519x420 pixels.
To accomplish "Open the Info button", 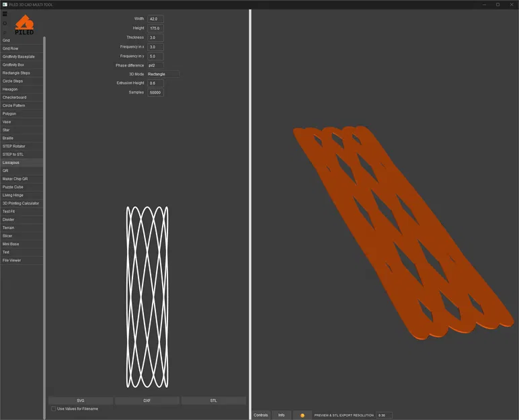I will [281, 415].
